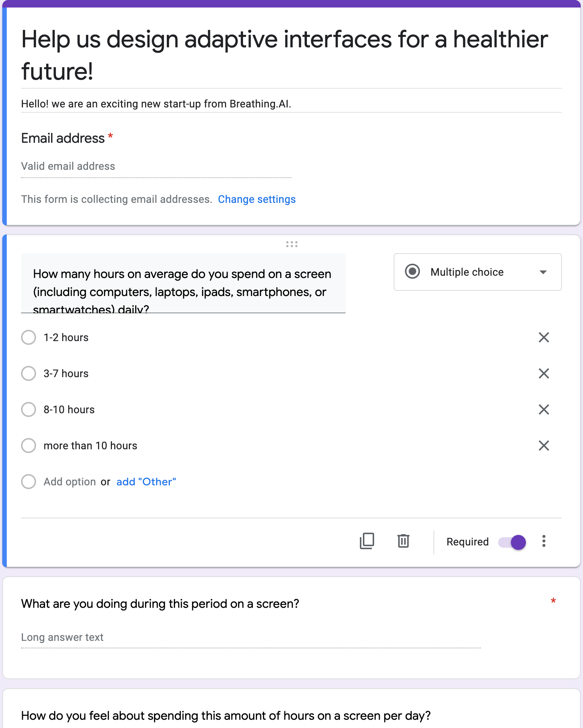The height and width of the screenshot is (728, 583).
Task: Click Add option to create a choice
Action: (69, 482)
